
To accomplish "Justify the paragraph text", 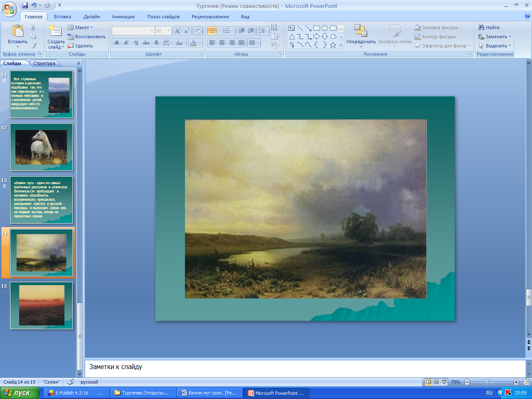I will (241, 42).
